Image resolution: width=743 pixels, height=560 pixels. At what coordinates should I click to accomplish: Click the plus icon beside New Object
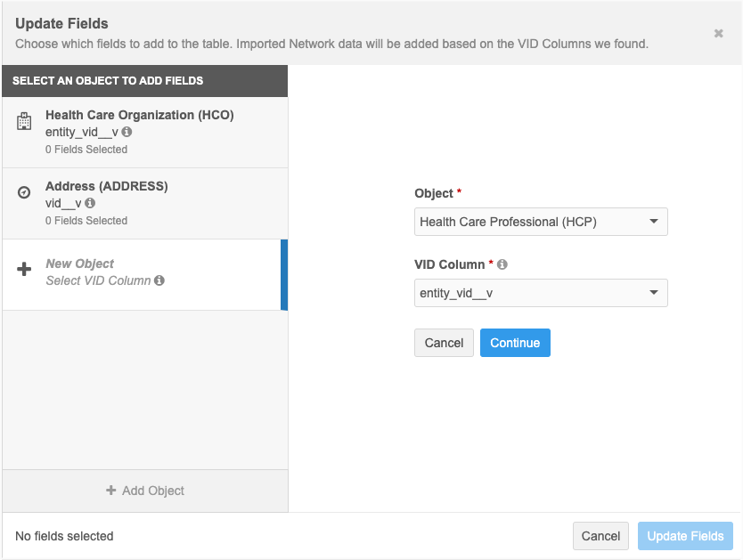tap(25, 270)
